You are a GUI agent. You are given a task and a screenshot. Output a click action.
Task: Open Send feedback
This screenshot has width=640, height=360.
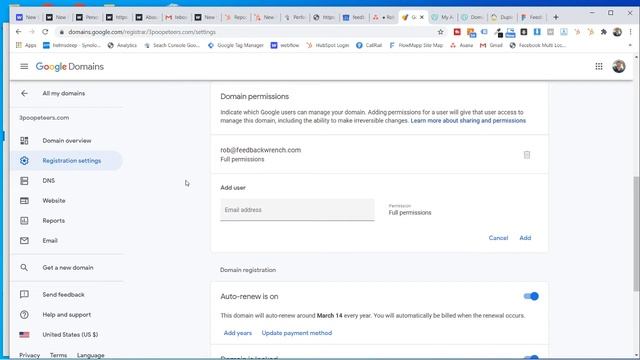(63, 294)
